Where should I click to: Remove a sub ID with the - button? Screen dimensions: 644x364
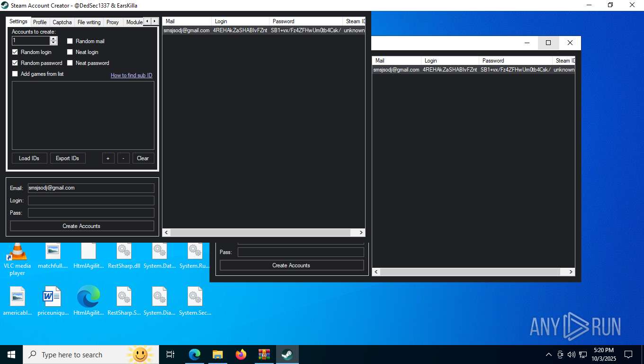[123, 158]
